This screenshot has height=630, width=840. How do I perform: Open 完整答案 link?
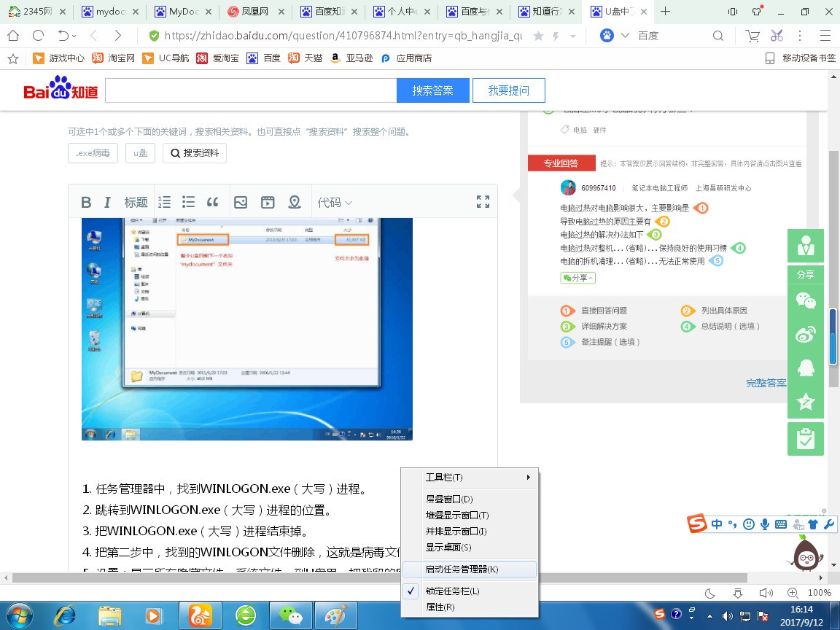[x=766, y=383]
